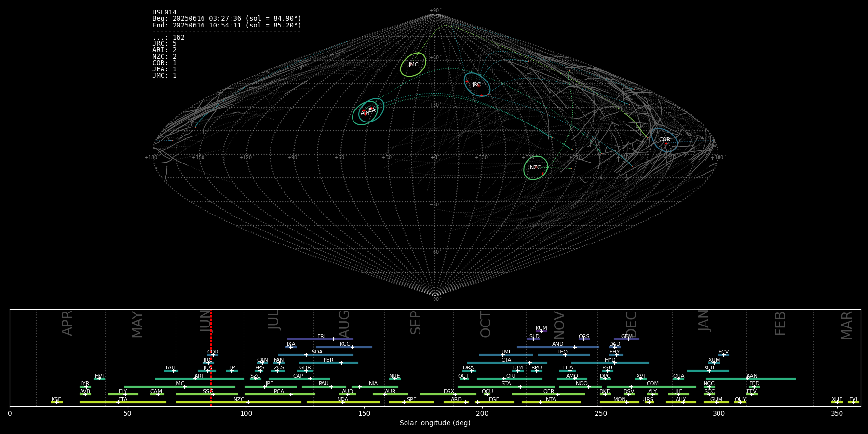This screenshot has height=434, width=868.
Task: Click the SSG shower label in timeline
Action: [208, 391]
